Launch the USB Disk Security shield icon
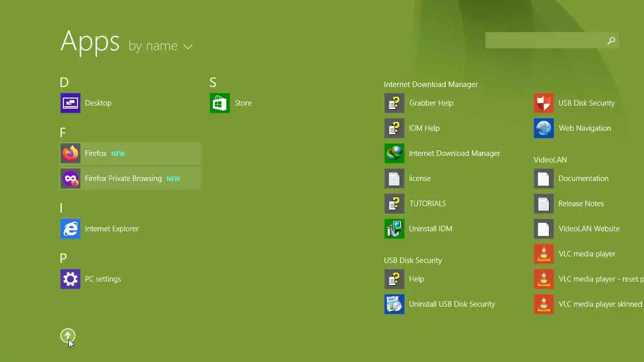 tap(544, 103)
